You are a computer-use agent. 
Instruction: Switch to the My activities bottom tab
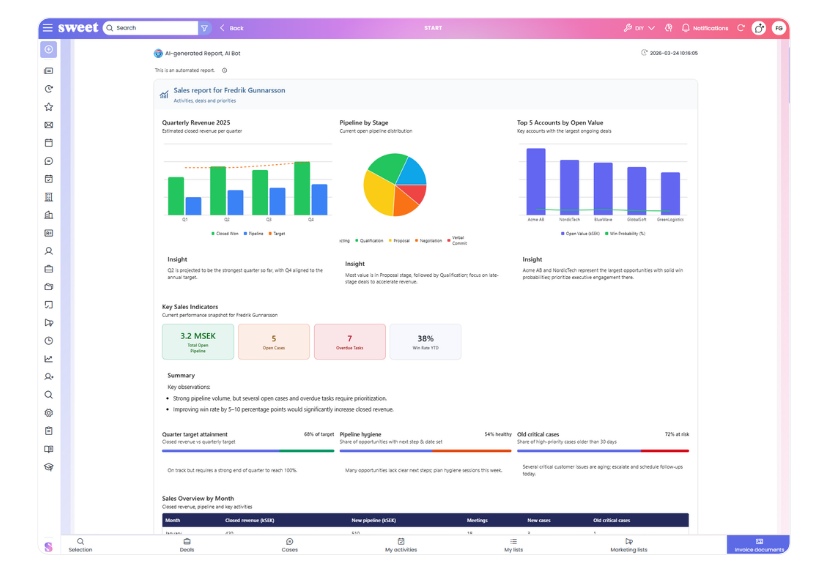point(400,545)
